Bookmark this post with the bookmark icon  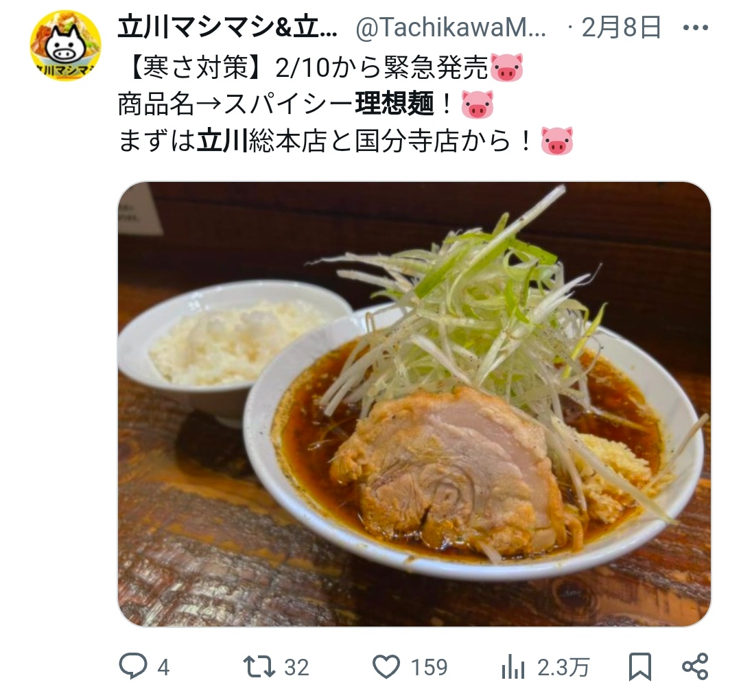tap(640, 667)
